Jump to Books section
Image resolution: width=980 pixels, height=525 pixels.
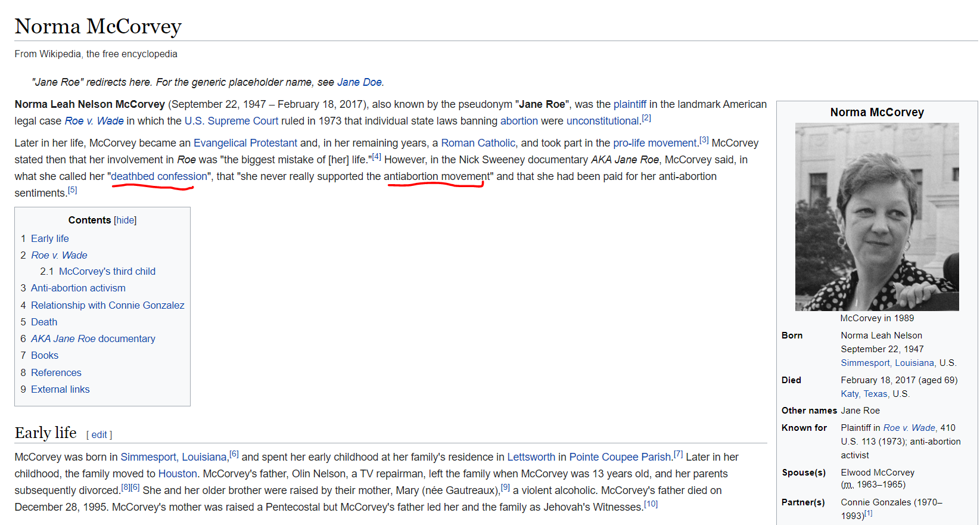[45, 355]
